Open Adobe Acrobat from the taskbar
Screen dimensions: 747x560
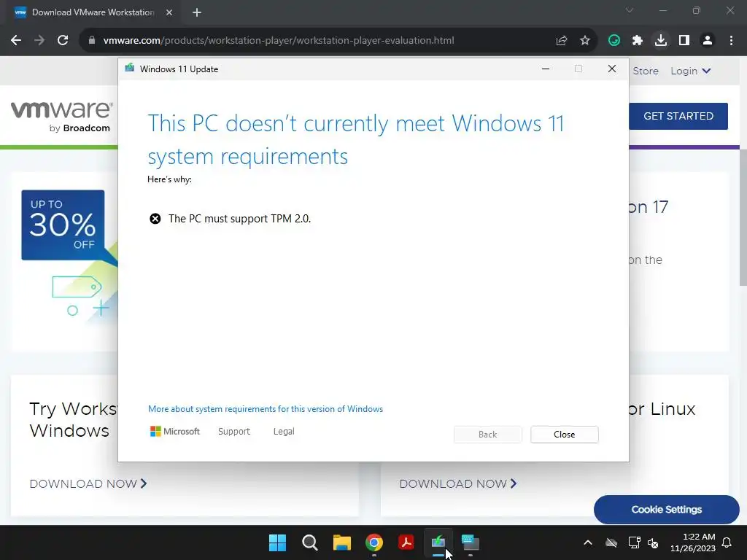[x=406, y=542]
